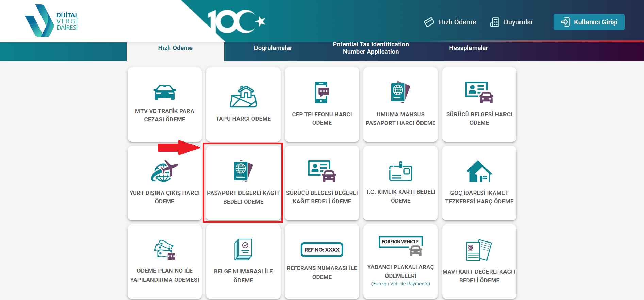
Task: Click the car icon for MTV payment
Action: pos(165,92)
